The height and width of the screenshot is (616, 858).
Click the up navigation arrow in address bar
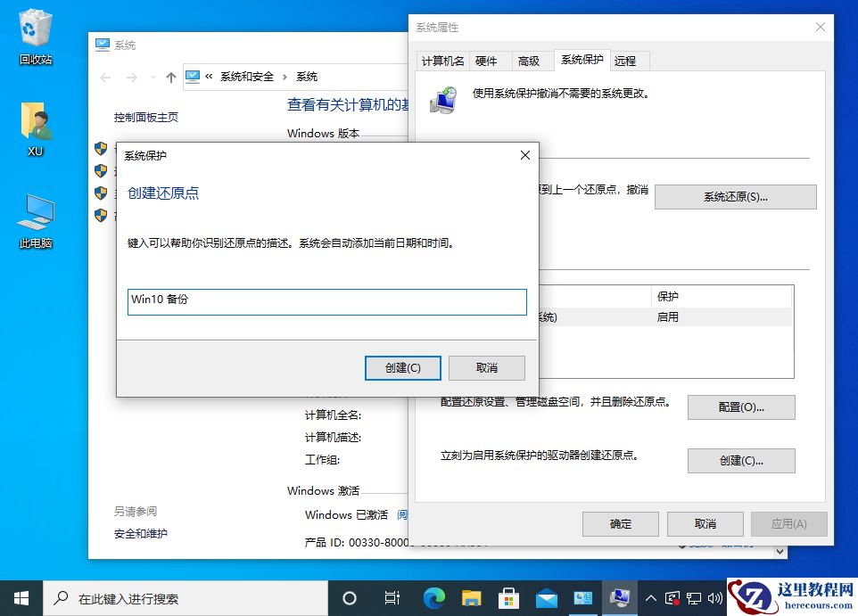[x=170, y=77]
